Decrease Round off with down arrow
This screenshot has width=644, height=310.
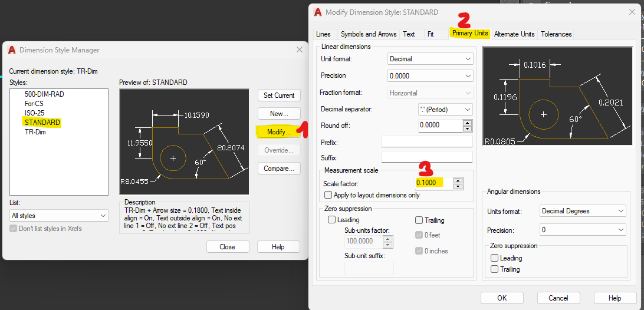point(466,128)
